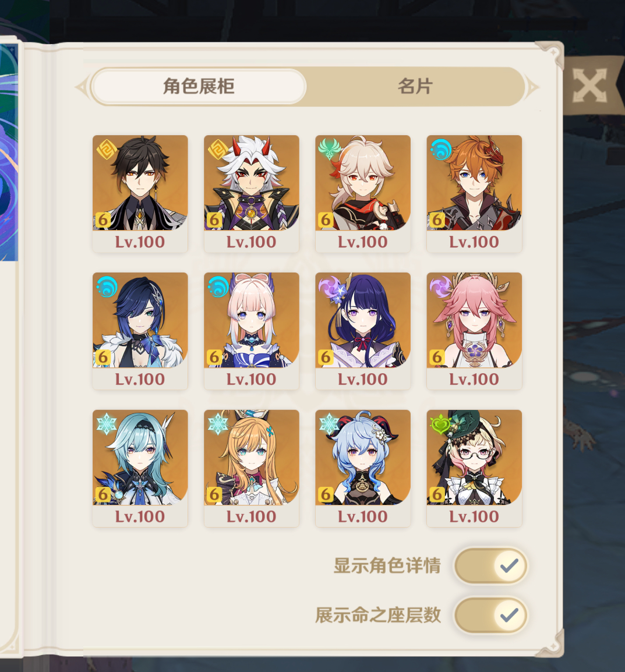Click the Lv.100 label under Kazuha

[x=363, y=242]
